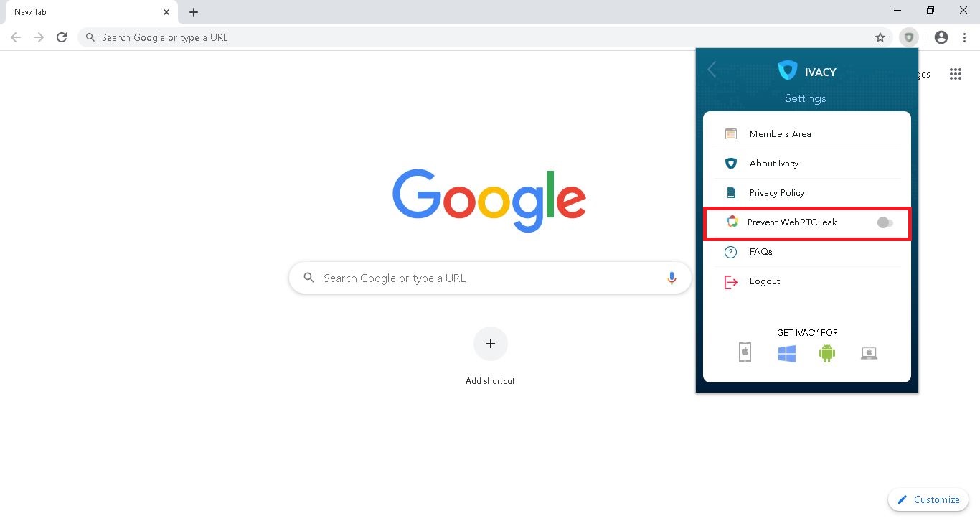The image size is (980, 521).
Task: Click the Google search box on the page
Action: (490, 278)
